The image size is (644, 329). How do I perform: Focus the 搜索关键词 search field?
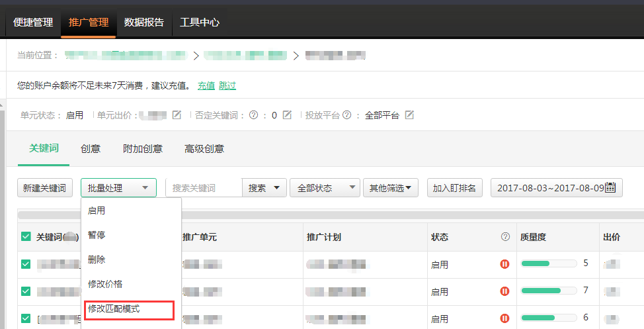[204, 188]
